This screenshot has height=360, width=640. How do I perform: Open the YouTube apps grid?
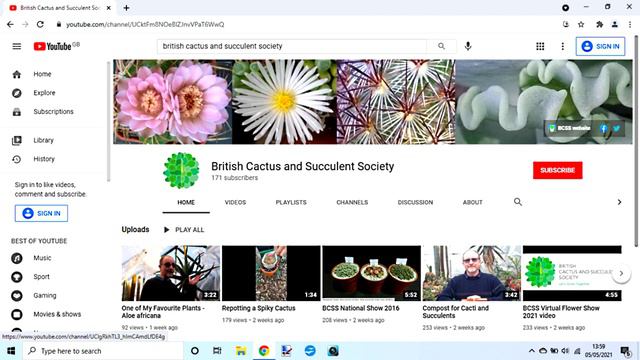point(540,46)
